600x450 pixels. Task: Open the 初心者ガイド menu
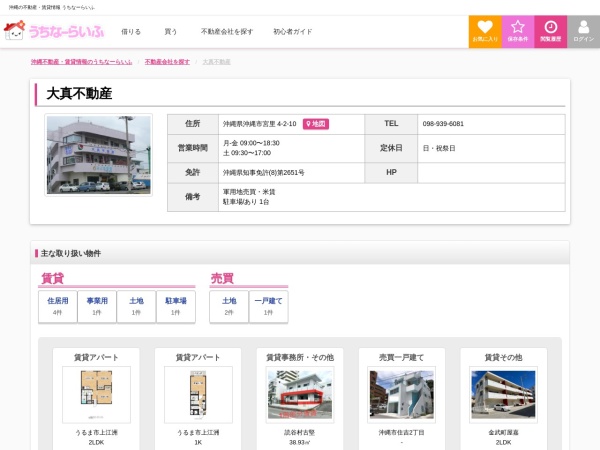(293, 32)
